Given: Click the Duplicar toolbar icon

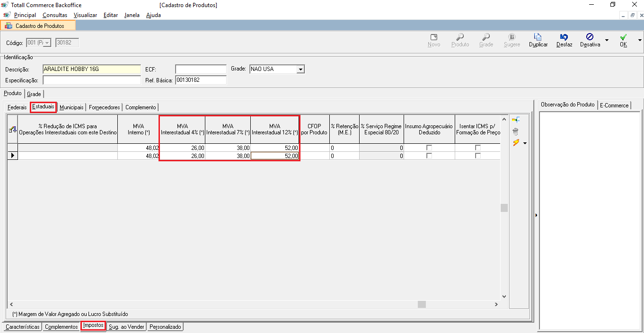Looking at the screenshot, I should [x=538, y=37].
